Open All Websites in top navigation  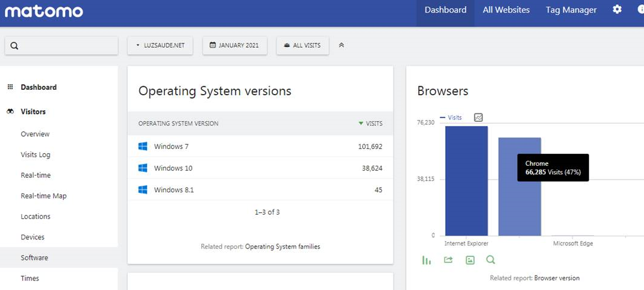[506, 10]
